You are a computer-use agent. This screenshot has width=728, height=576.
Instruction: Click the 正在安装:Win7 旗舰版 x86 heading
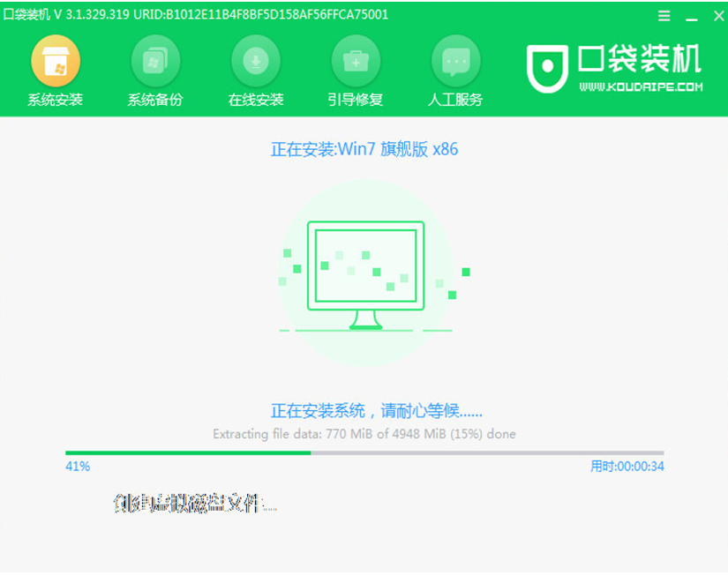[x=364, y=149]
